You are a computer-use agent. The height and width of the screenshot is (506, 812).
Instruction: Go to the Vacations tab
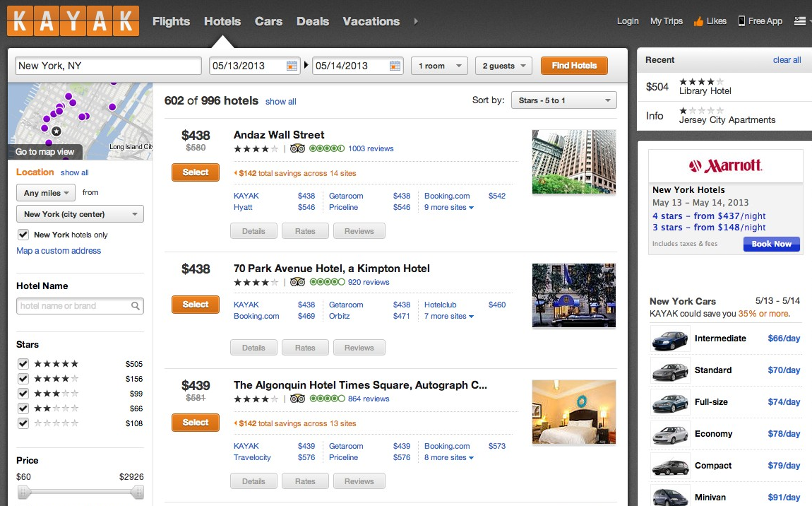coord(371,21)
